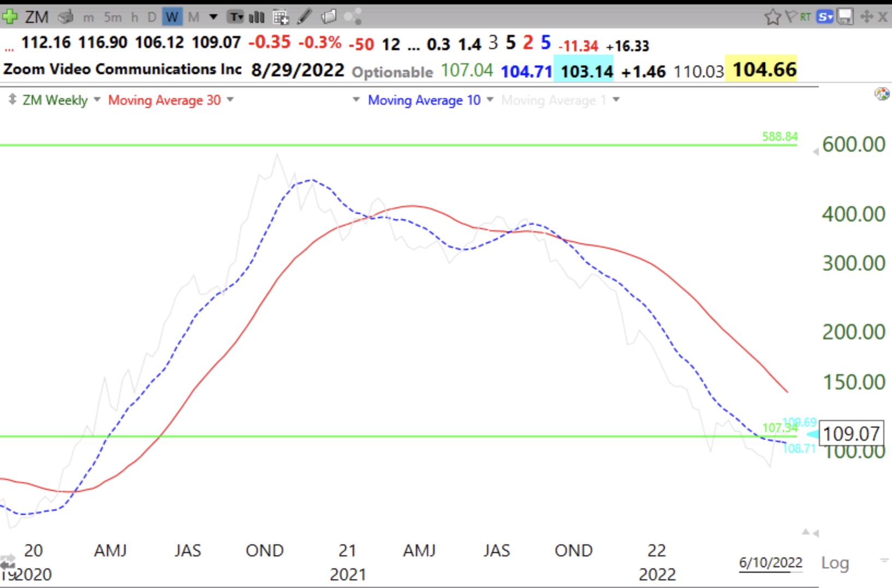Image resolution: width=892 pixels, height=588 pixels.
Task: Click the faded 'Moving Average 1' label
Action: [554, 100]
